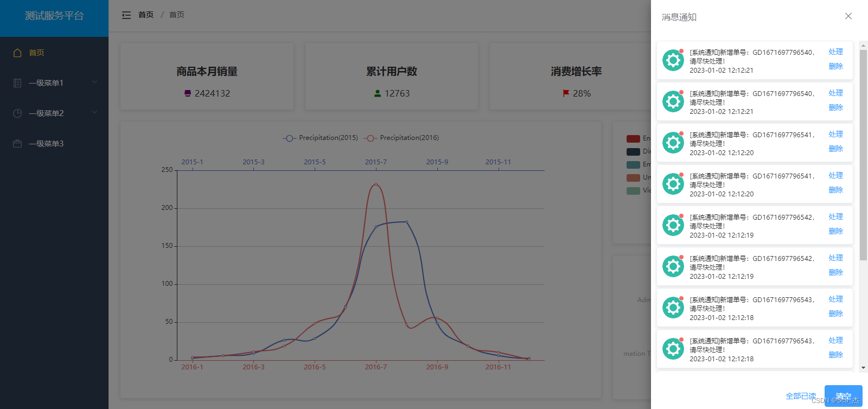Click 处理 on the first GD1671697796541 notification
This screenshot has height=409, width=868.
[835, 135]
